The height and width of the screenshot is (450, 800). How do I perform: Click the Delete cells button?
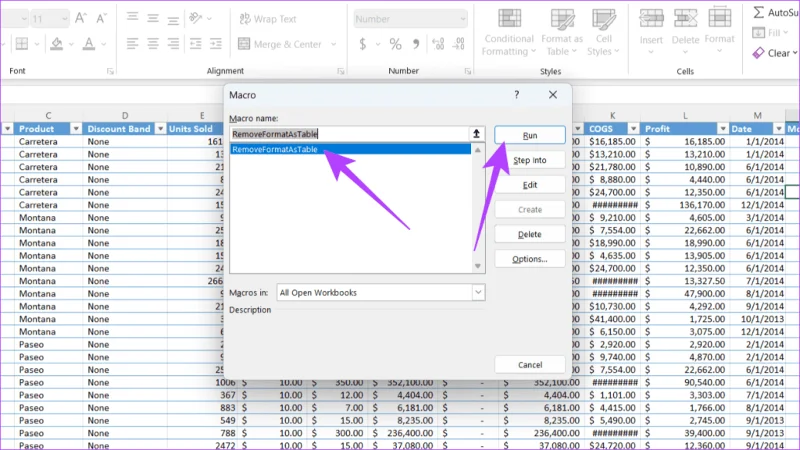685,32
